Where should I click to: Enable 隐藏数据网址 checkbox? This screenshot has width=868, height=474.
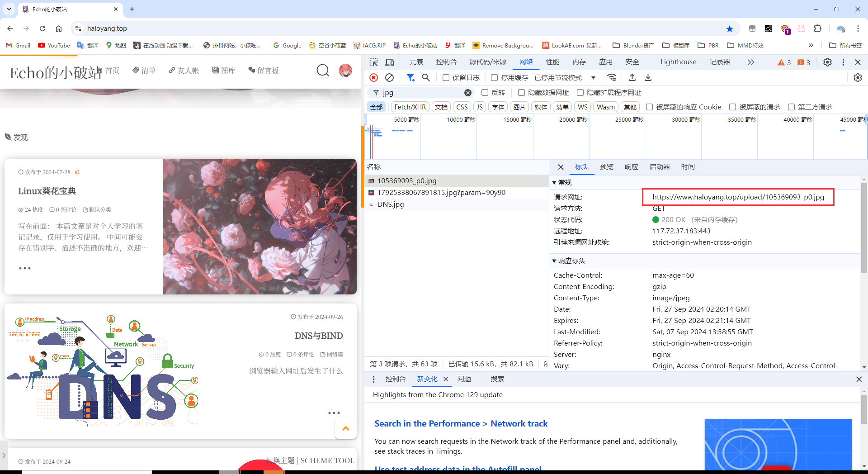(521, 93)
